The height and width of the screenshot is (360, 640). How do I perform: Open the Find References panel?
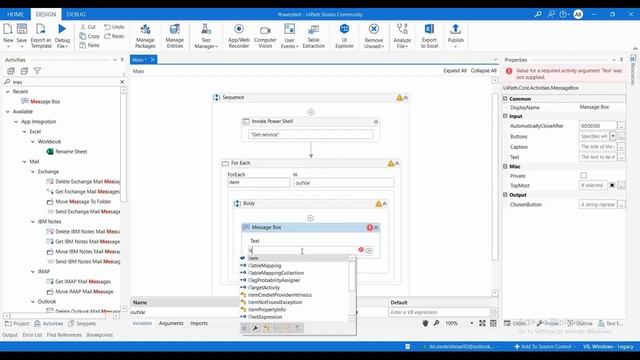click(64, 335)
